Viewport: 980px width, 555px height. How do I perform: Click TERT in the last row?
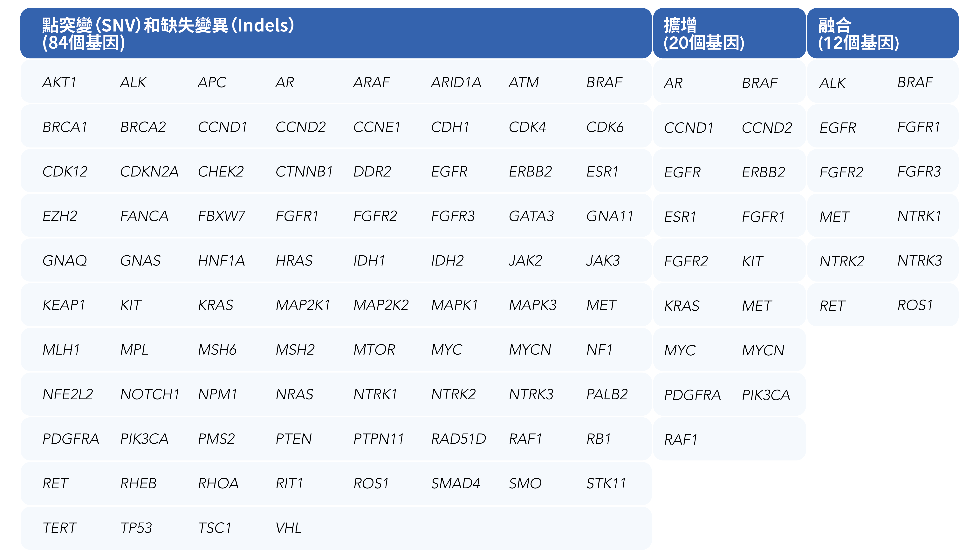59,528
